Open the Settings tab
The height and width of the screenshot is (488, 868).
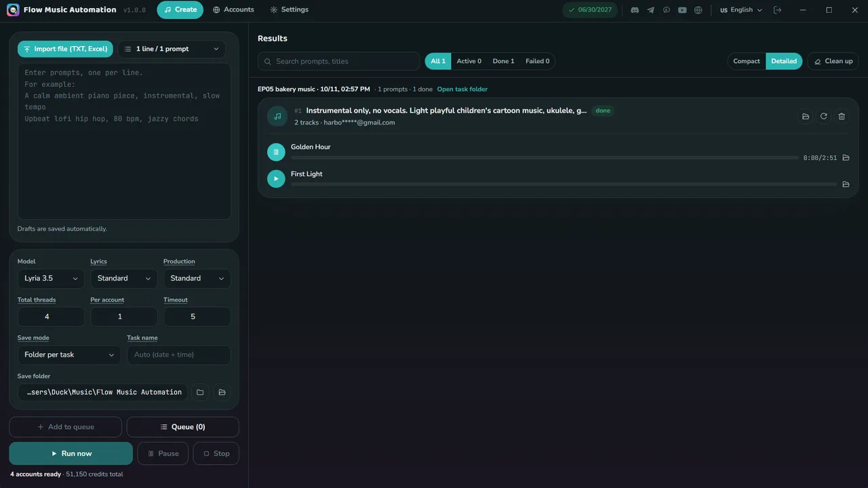(289, 10)
